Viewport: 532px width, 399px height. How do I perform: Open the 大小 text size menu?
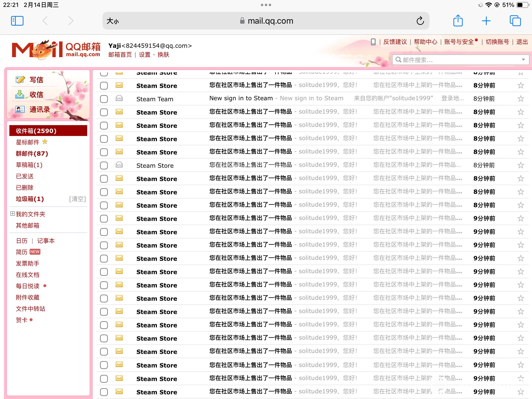coord(113,21)
